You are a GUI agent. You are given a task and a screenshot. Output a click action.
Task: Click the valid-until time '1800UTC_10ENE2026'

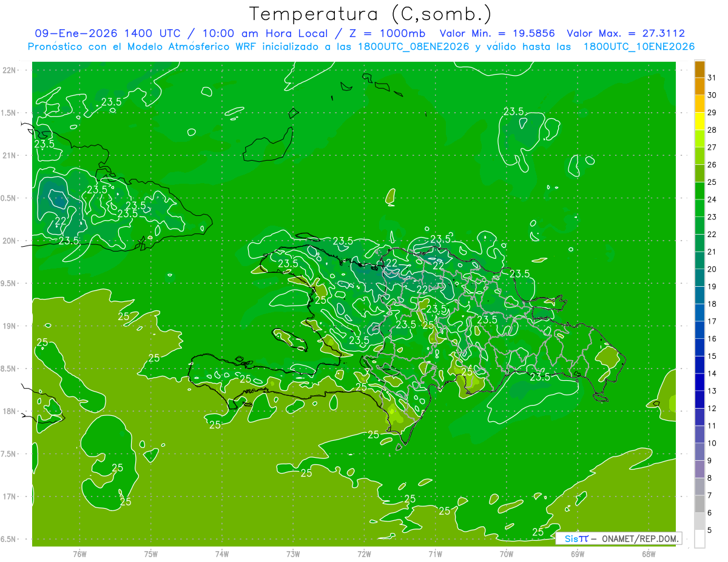coord(639,46)
